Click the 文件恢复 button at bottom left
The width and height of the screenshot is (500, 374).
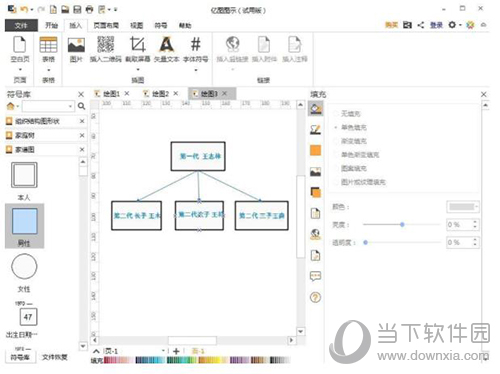[x=55, y=357]
